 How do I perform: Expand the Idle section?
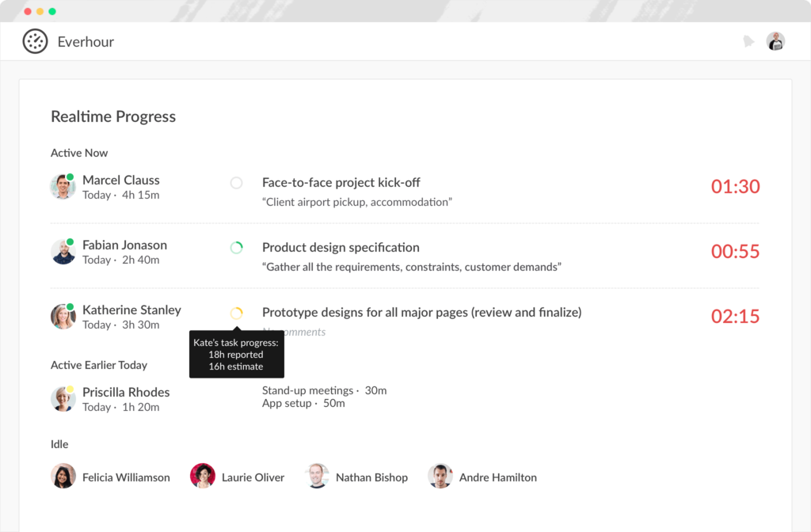pyautogui.click(x=59, y=444)
